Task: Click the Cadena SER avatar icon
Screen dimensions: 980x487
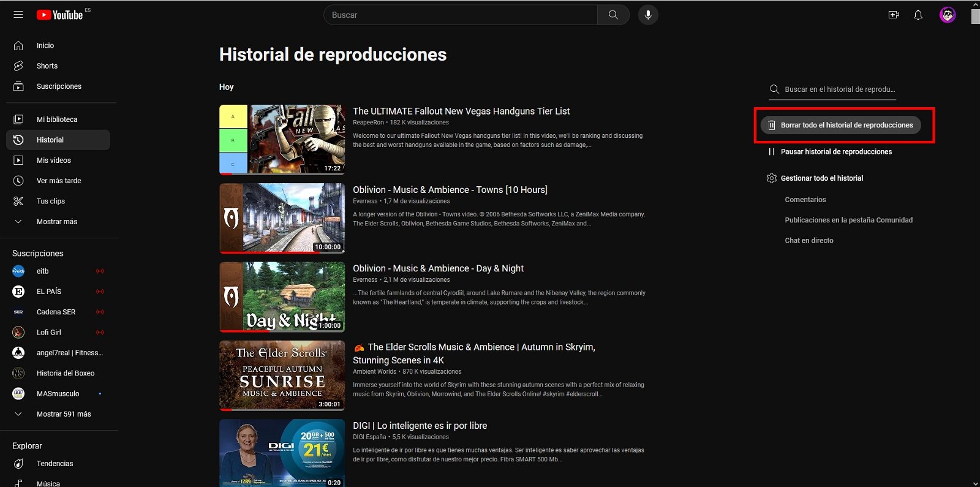Action: pos(18,312)
